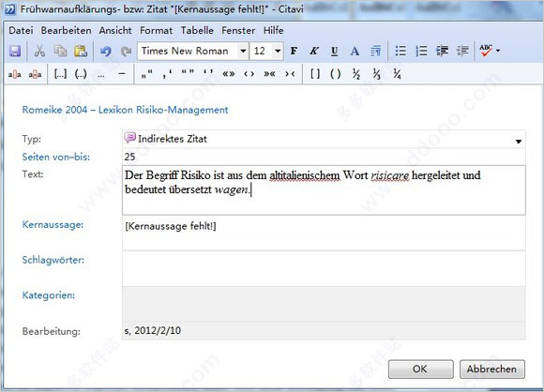Click first a|a spacing icon
This screenshot has width=544, height=392.
(15, 74)
